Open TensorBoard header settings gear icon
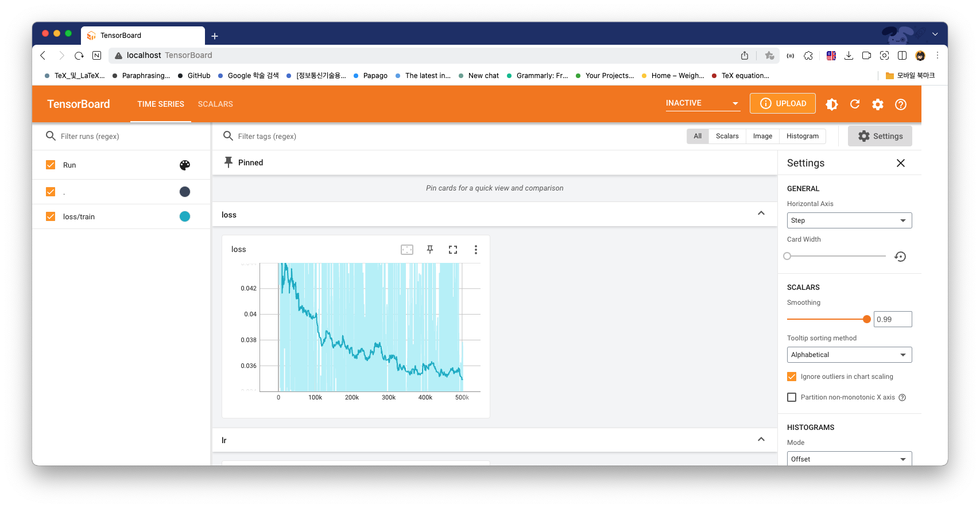Viewport: 980px width, 508px height. pyautogui.click(x=878, y=104)
